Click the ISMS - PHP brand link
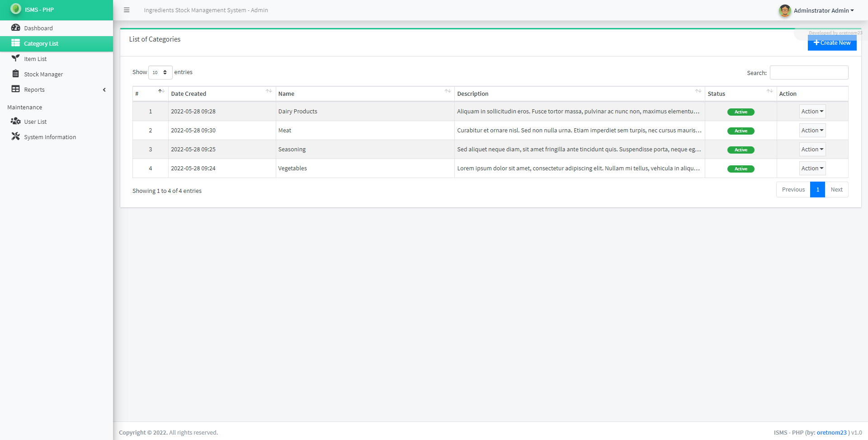868x440 pixels. [57, 9]
